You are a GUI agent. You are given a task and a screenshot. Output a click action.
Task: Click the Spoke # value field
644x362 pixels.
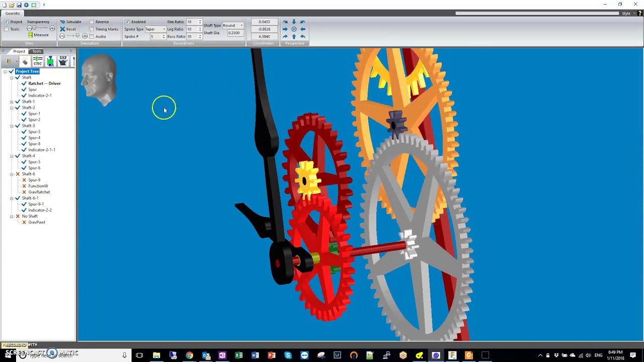click(158, 37)
